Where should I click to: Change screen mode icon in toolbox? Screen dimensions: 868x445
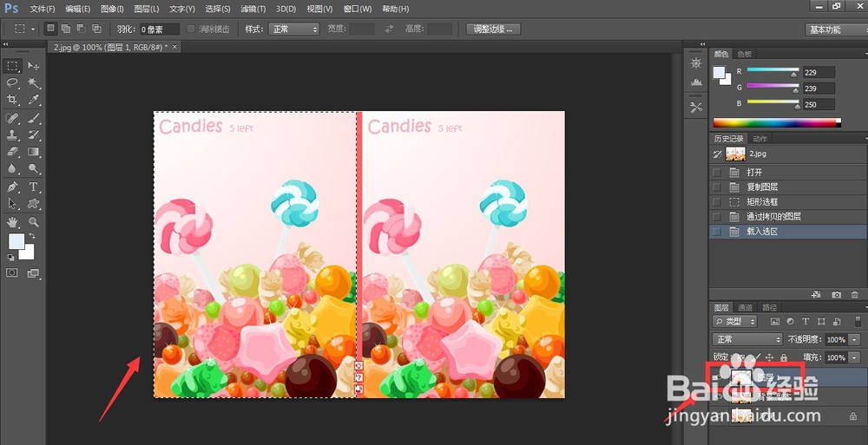(x=33, y=273)
